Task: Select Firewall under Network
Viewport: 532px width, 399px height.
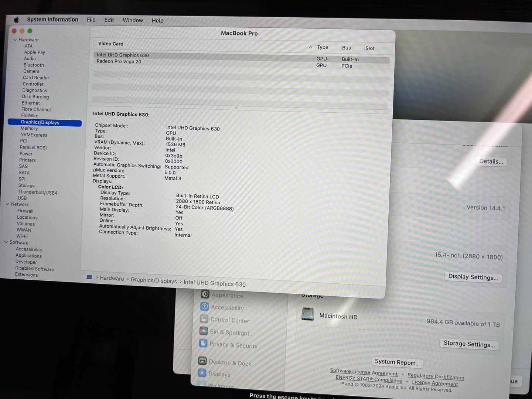Action: 25,211
